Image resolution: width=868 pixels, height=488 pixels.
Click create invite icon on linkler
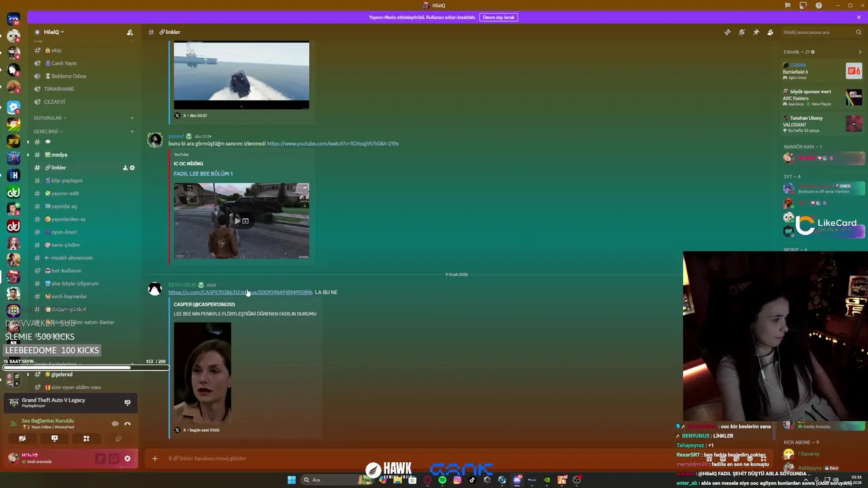pyautogui.click(x=125, y=167)
